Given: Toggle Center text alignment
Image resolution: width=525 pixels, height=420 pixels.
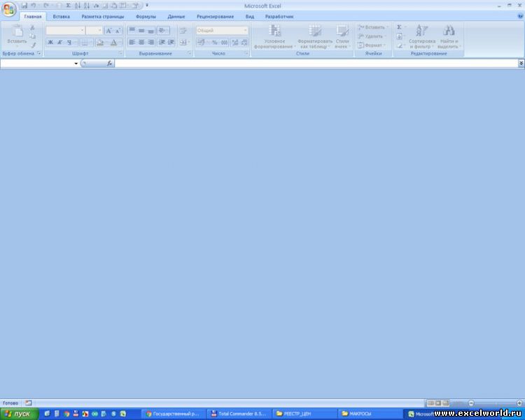Looking at the screenshot, I should [141, 42].
